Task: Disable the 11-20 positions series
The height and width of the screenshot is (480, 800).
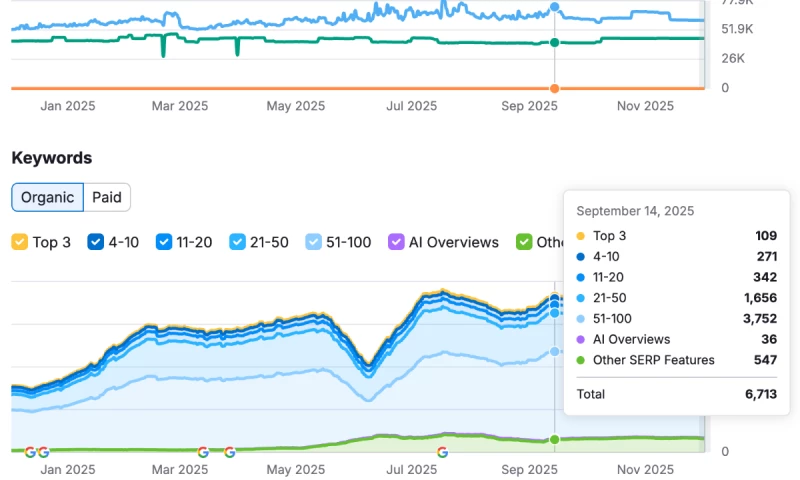Action: tap(164, 242)
